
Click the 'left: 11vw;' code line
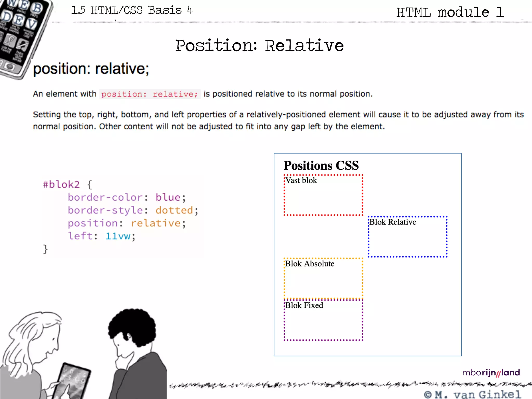(x=102, y=236)
